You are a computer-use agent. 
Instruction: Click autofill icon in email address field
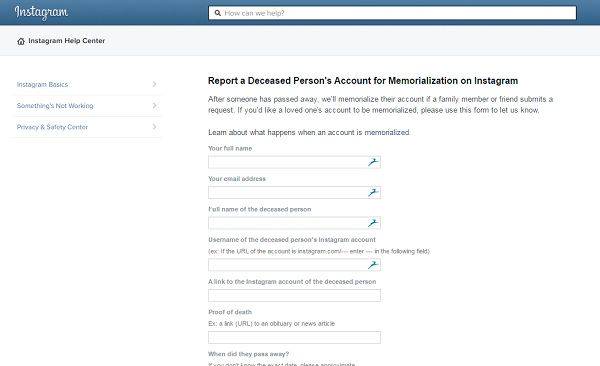373,193
